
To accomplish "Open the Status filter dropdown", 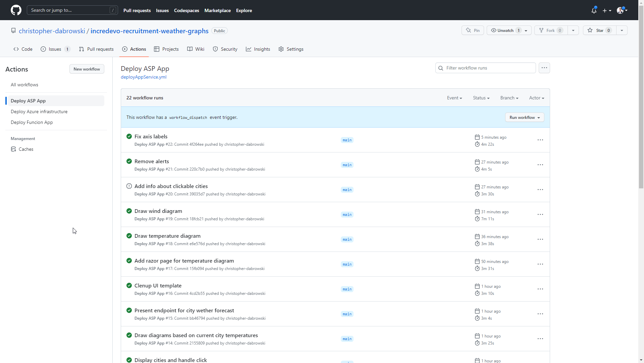I will point(481,98).
